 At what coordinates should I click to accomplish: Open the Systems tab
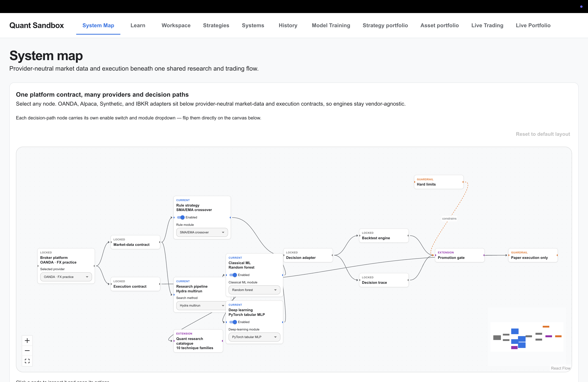click(x=253, y=25)
